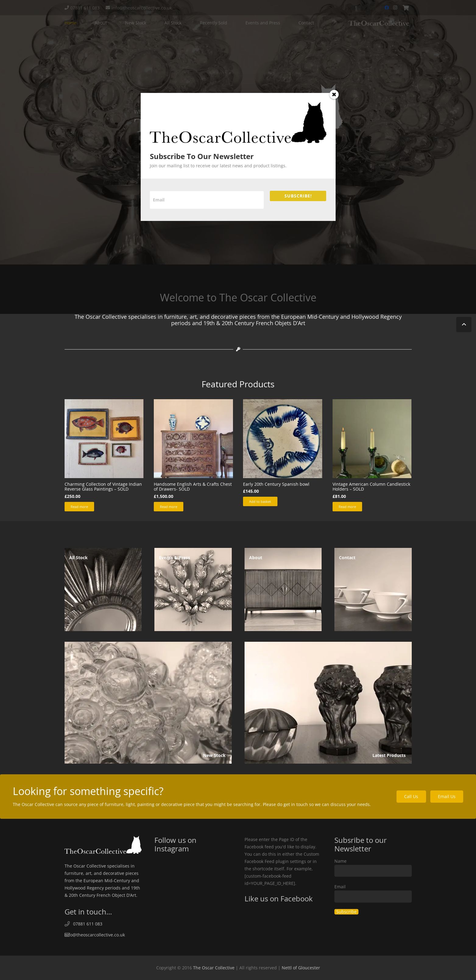Click the phone icon in footer

tap(67, 924)
